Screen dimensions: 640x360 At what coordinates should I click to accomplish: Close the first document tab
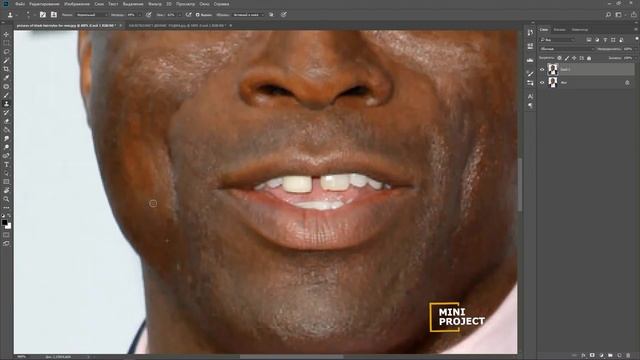tap(121, 25)
